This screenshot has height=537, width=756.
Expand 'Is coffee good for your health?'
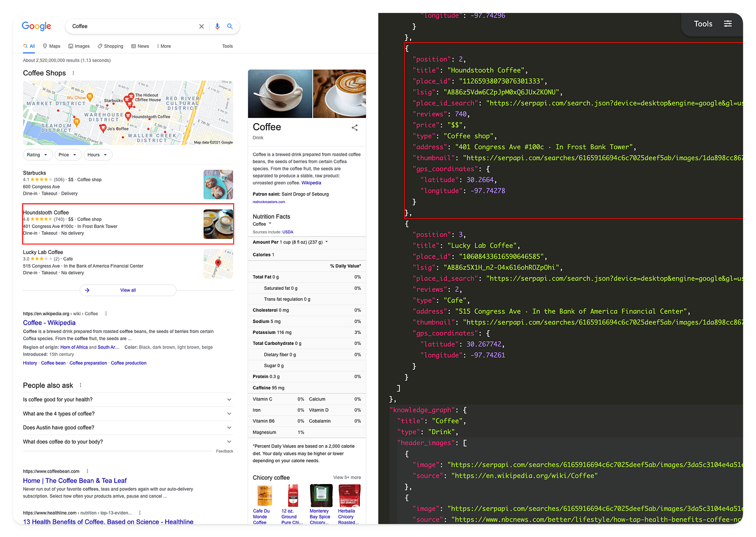point(128,400)
